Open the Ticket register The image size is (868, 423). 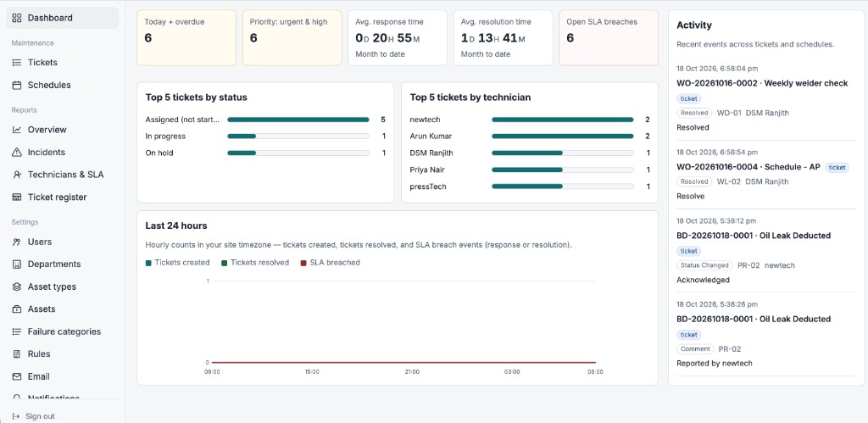coord(62,198)
